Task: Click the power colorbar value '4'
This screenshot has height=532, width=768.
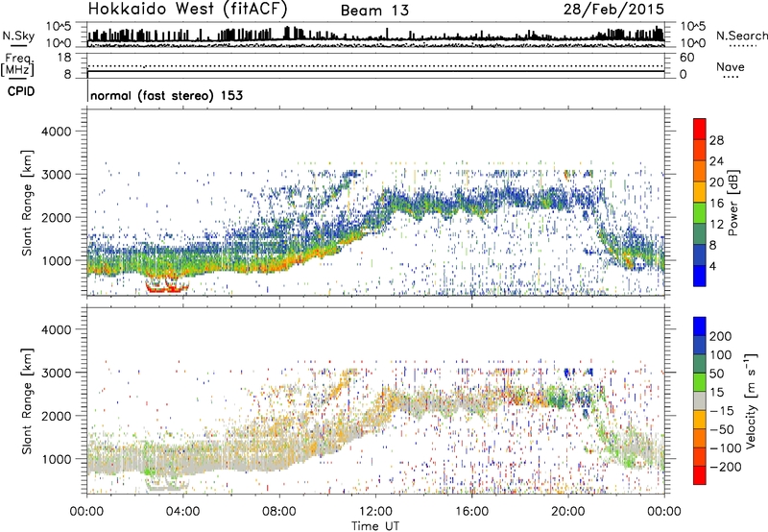Action: (712, 266)
